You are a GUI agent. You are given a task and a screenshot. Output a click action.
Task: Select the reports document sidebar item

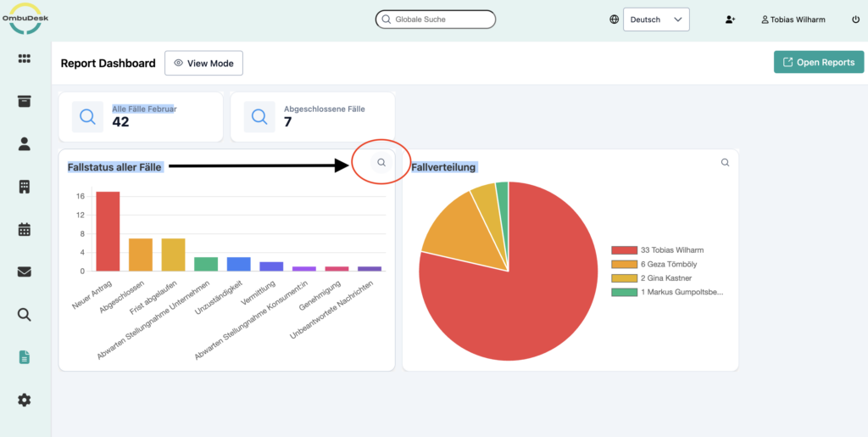click(25, 357)
